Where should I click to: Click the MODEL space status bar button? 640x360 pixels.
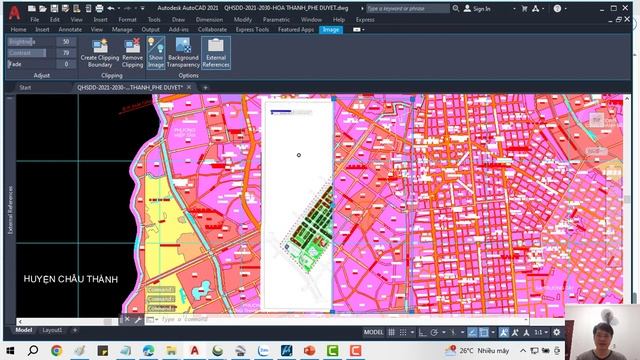(x=373, y=332)
